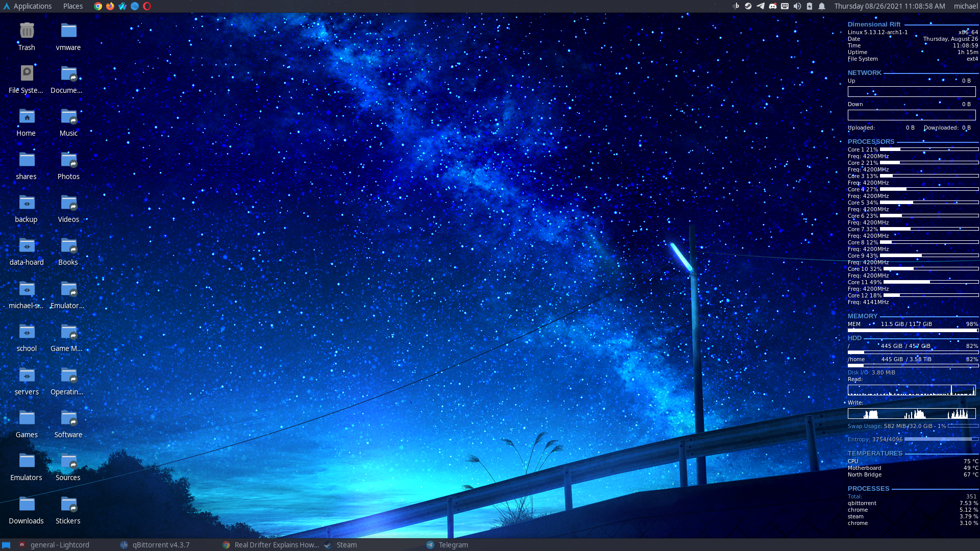Launch Opera browser from the panel
This screenshot has width=980, height=551.
click(x=147, y=6)
